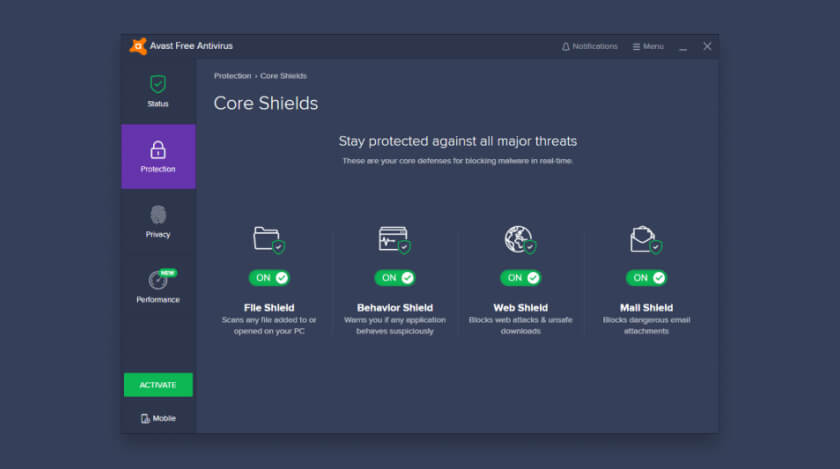Select the File Shield title text
The width and height of the screenshot is (840, 469).
pyautogui.click(x=269, y=308)
